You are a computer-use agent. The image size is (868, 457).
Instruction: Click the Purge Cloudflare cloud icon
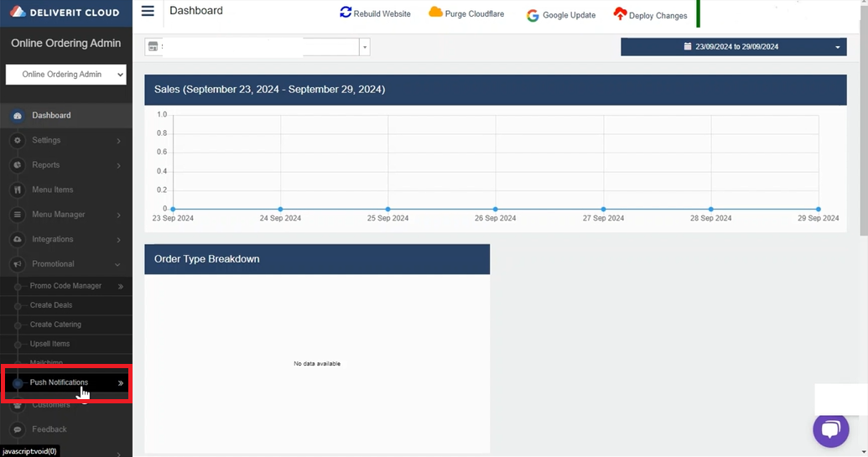click(435, 12)
